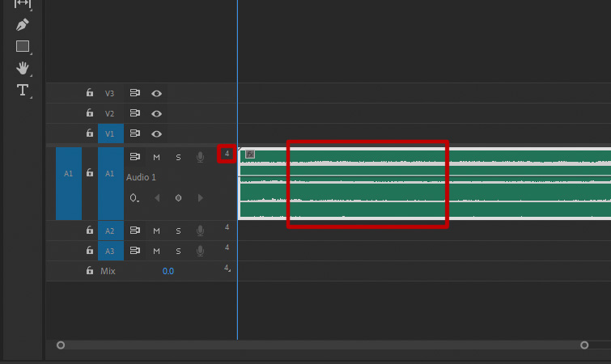
Task: Mute track A3
Action: (156, 251)
